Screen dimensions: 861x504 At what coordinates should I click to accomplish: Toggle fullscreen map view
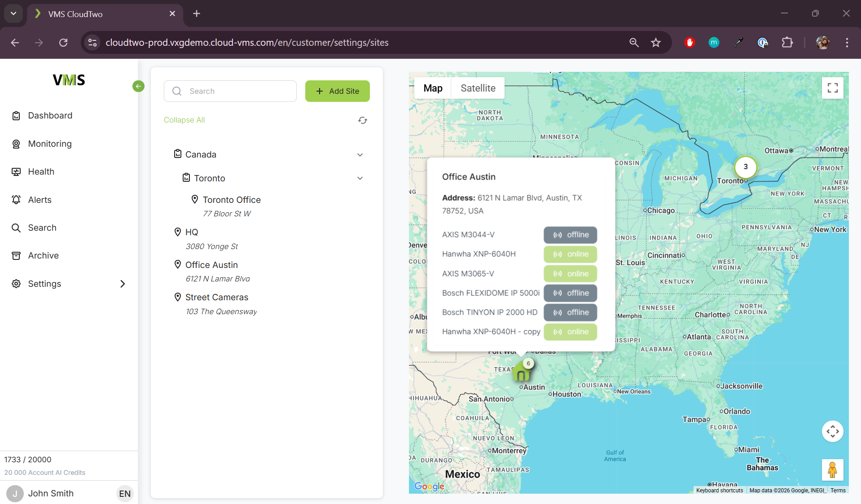832,88
